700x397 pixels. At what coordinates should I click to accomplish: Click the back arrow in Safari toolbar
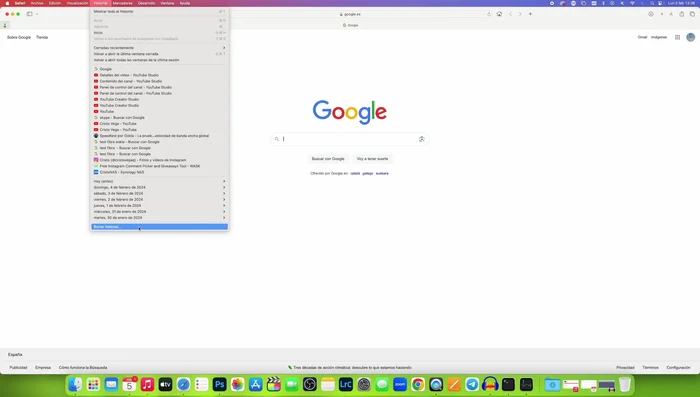[510, 14]
